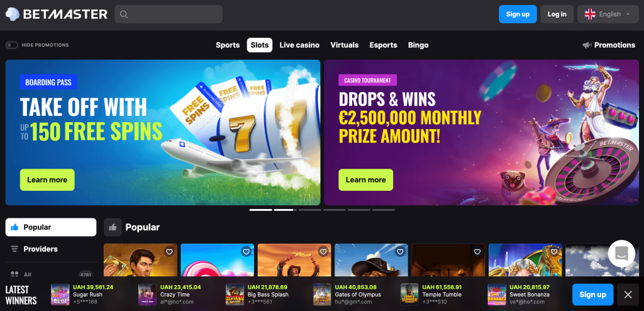Click Learn more on Boarding Pass banner
The height and width of the screenshot is (311, 644).
pyautogui.click(x=47, y=180)
